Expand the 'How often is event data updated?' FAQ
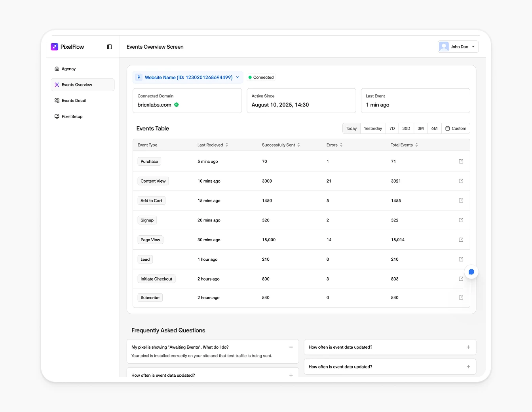The height and width of the screenshot is (412, 532). [x=468, y=347]
